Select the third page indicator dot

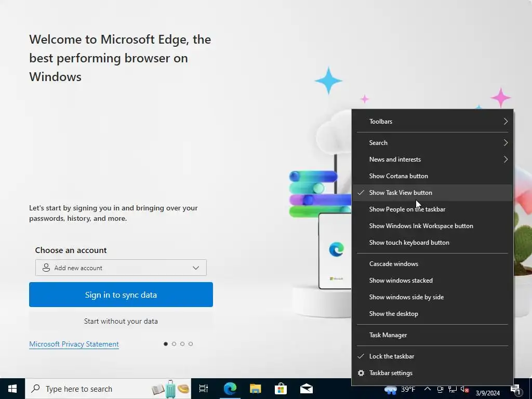(182, 344)
